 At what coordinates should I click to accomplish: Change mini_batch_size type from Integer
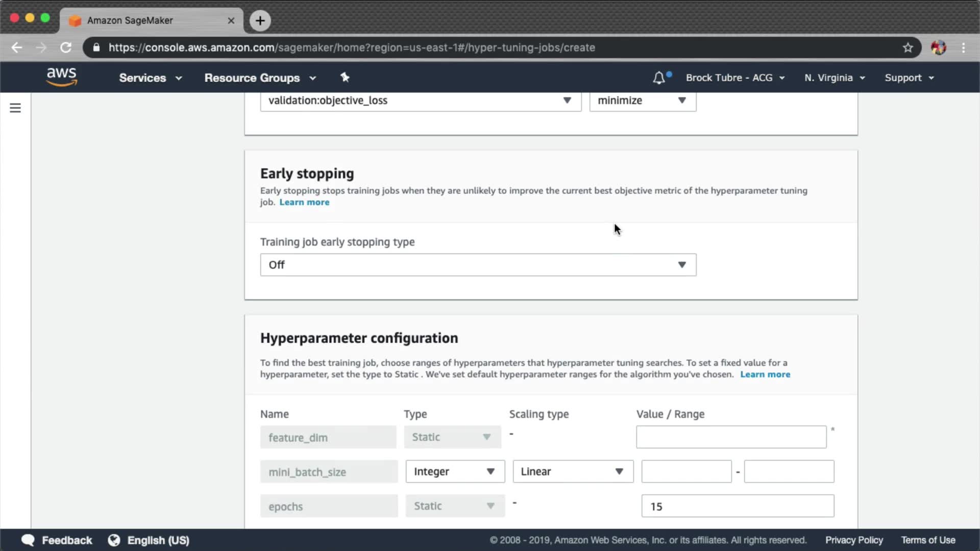[455, 471]
